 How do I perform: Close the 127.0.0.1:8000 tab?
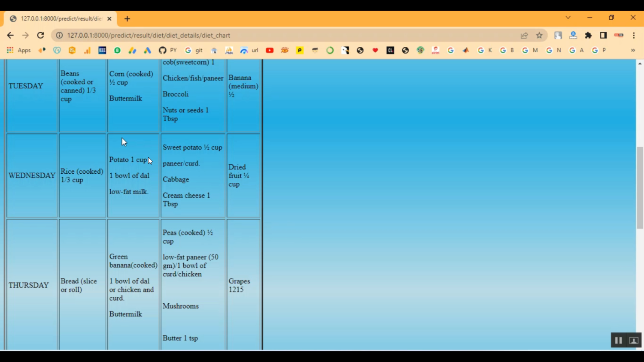[109, 19]
